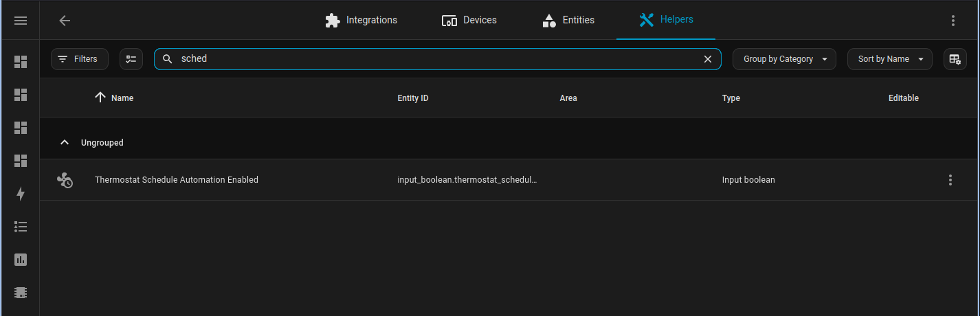The height and width of the screenshot is (316, 980).
Task: Toggle sort direction arrow on Name
Action: tap(100, 98)
